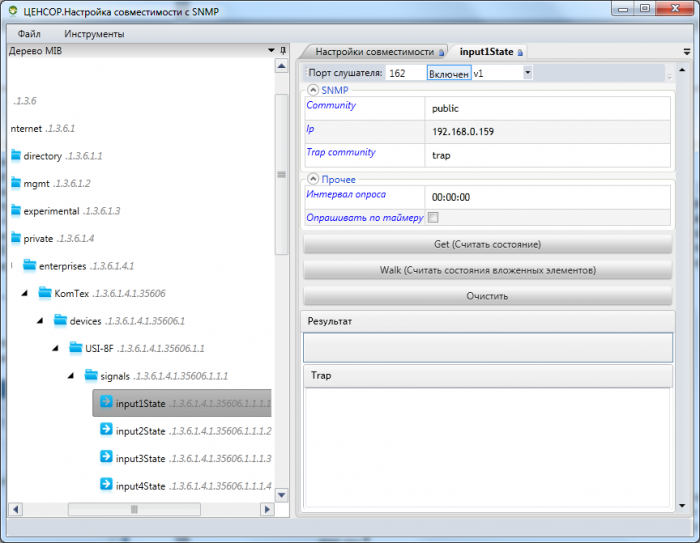The height and width of the screenshot is (543, 700).
Task: Click the Get (Считать состояние) button
Action: 488,244
